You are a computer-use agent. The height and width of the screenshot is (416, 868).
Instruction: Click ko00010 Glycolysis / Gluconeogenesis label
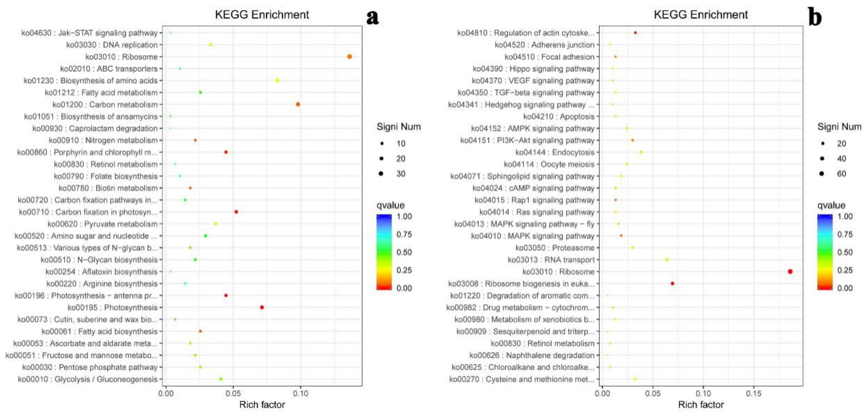88,379
